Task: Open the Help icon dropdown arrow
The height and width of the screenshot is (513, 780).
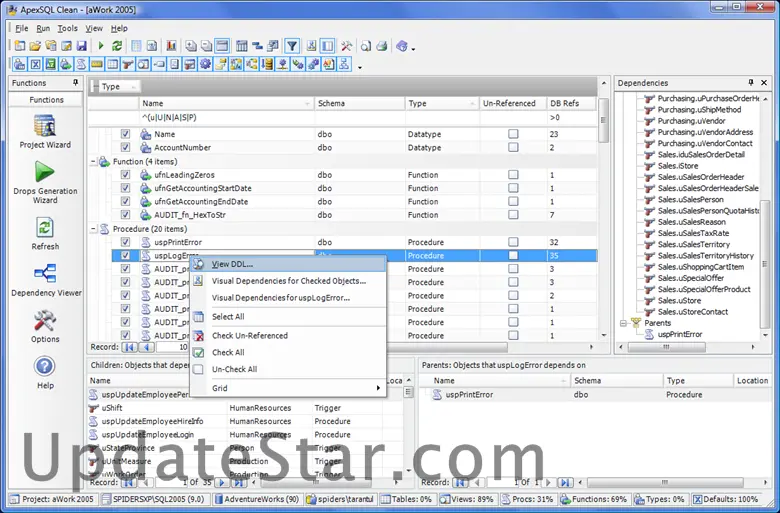Action: [413, 49]
